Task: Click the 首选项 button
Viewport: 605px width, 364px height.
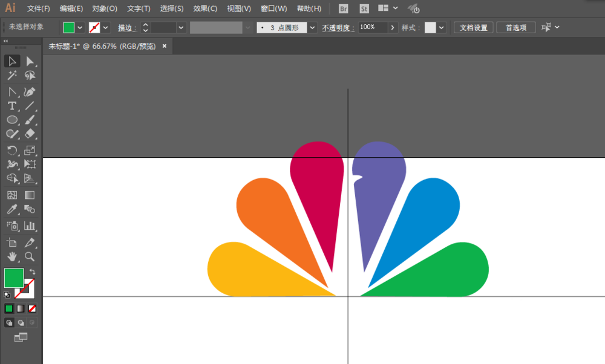Action: coord(516,28)
